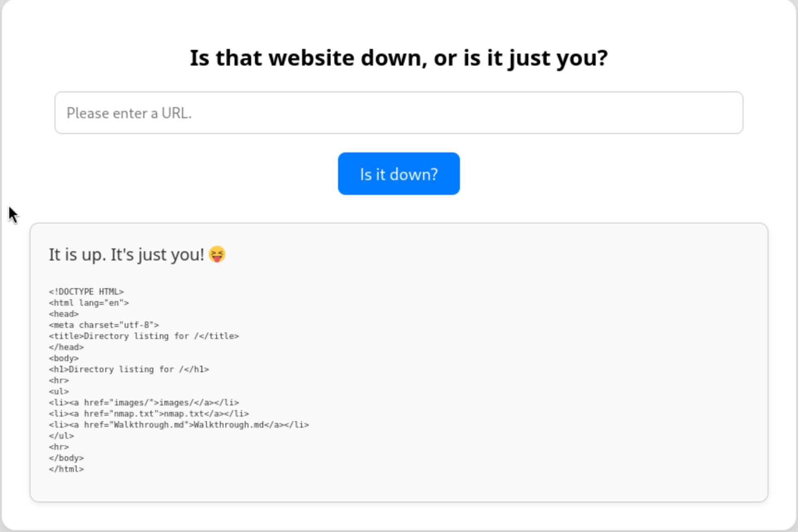
Task: Click the opening body tag line
Action: tap(64, 358)
